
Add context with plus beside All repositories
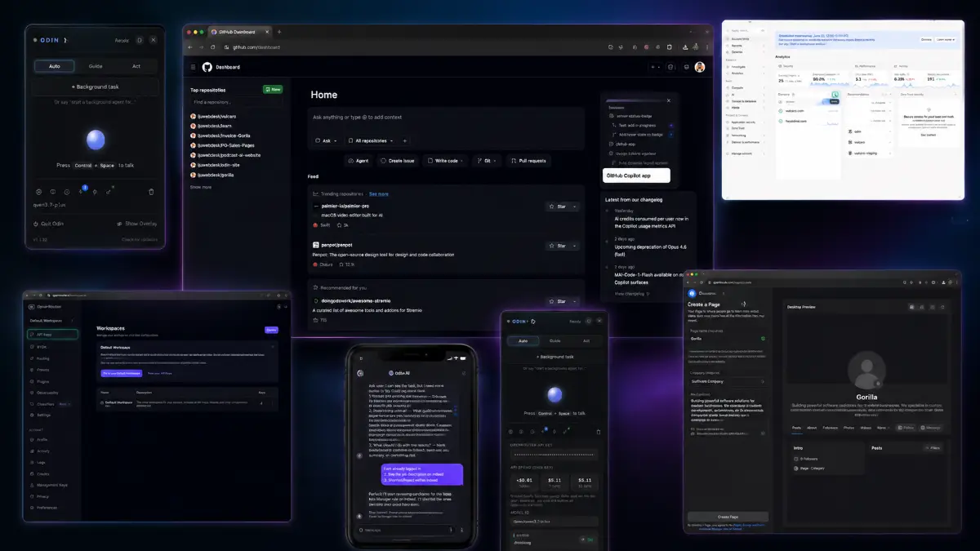click(406, 140)
